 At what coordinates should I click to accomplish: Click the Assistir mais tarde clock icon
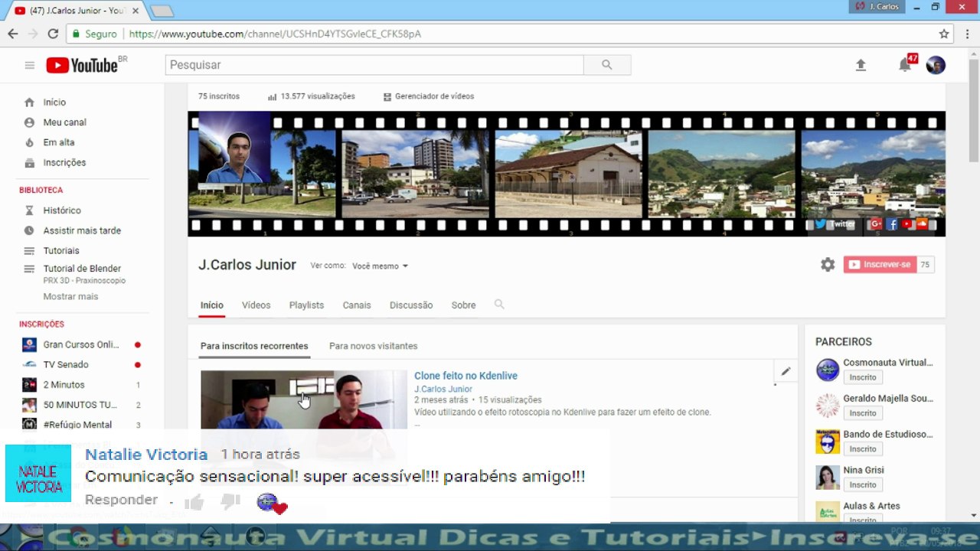click(x=29, y=230)
